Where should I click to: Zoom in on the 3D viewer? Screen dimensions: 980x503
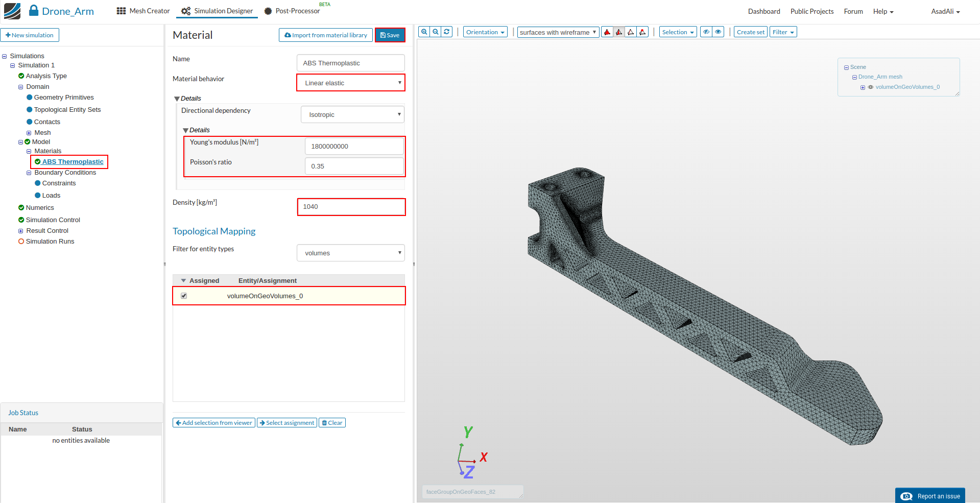tap(424, 32)
